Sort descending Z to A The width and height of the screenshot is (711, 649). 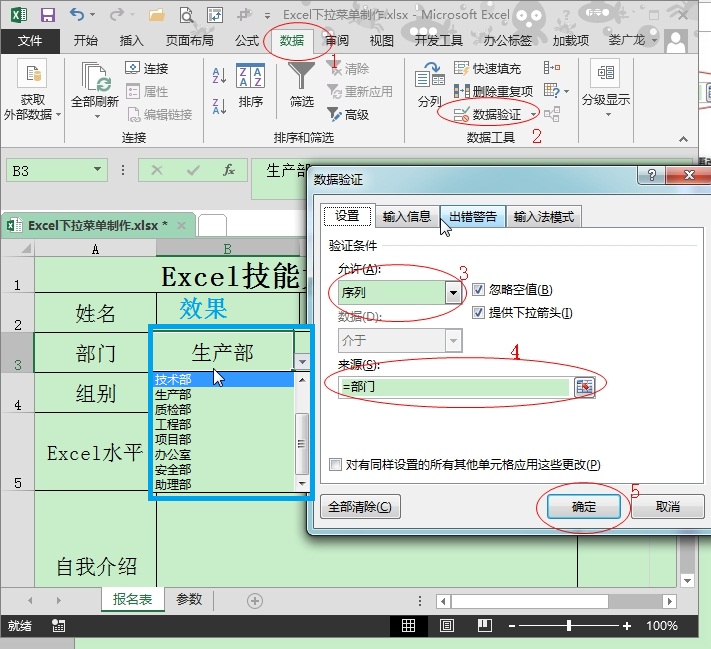pos(219,106)
